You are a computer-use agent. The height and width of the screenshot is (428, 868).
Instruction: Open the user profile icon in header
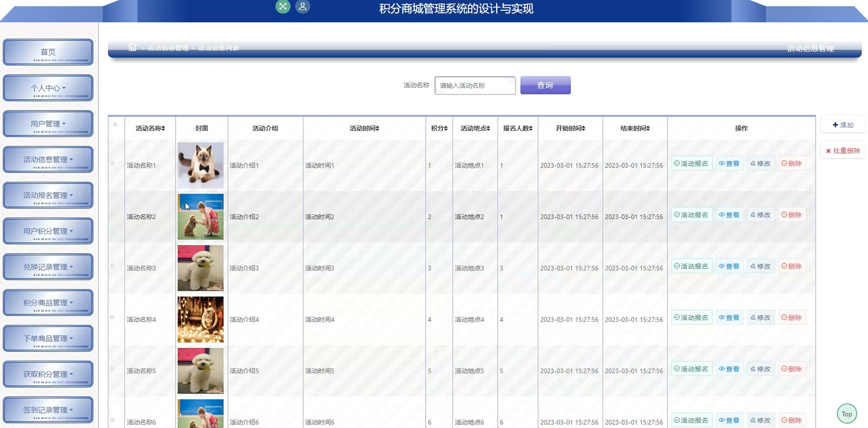(x=303, y=6)
